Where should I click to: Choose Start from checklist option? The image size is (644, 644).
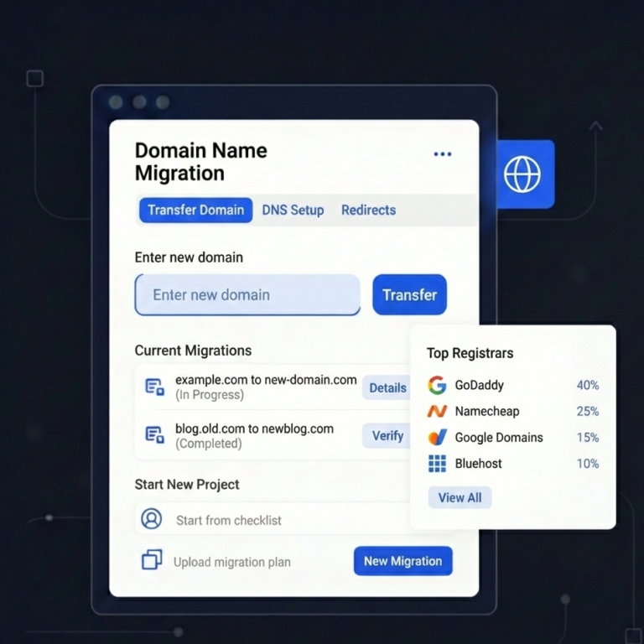[229, 520]
